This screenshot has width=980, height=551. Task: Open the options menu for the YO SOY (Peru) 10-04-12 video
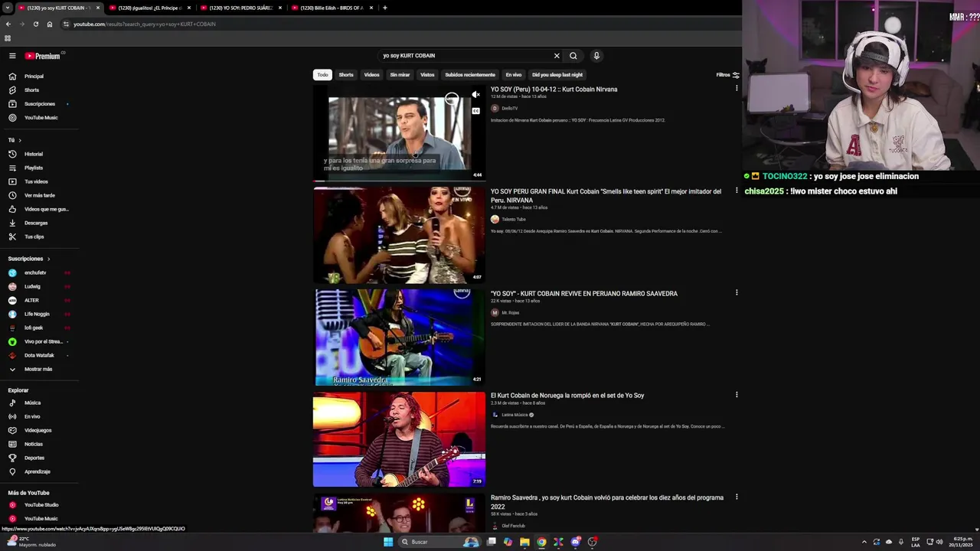point(737,89)
